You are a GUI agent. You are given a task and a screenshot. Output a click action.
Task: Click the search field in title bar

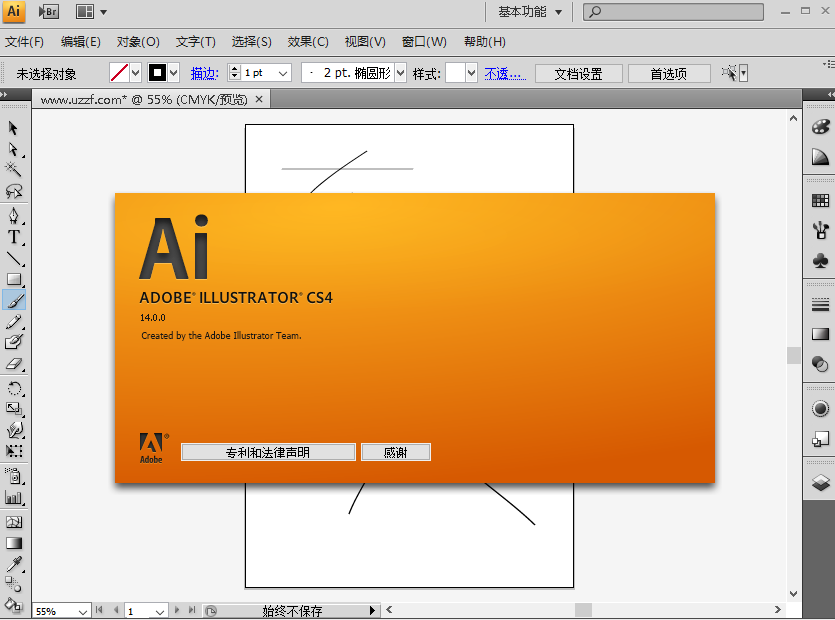click(673, 12)
